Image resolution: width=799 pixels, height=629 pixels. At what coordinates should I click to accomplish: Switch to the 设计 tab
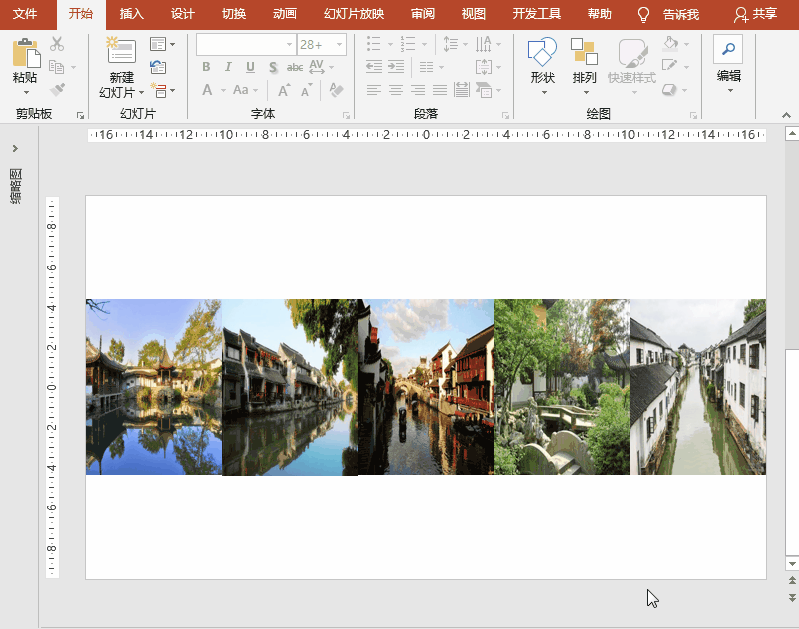[x=182, y=14]
